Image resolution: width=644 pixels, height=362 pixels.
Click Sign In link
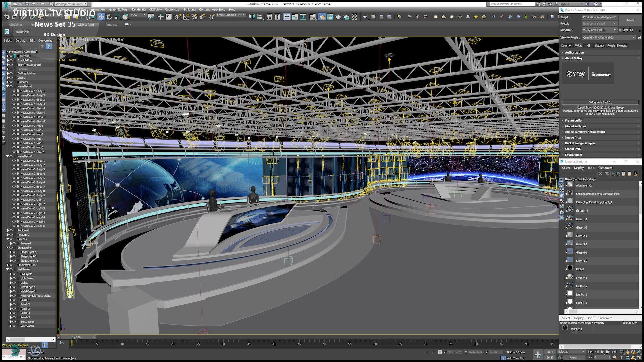[x=564, y=4]
